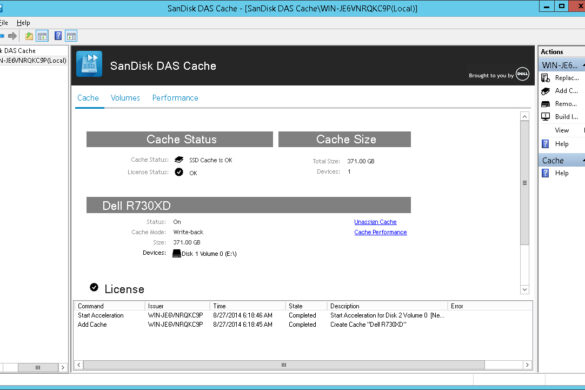This screenshot has width=585, height=390.
Task: Switch to the Volumes tab
Action: pos(125,98)
